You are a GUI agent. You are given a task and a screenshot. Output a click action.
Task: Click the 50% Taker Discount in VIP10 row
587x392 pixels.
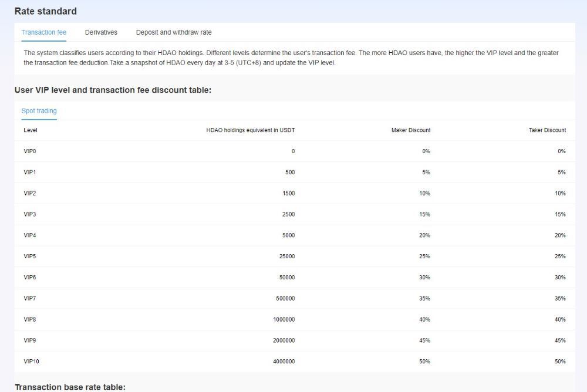pyautogui.click(x=560, y=361)
